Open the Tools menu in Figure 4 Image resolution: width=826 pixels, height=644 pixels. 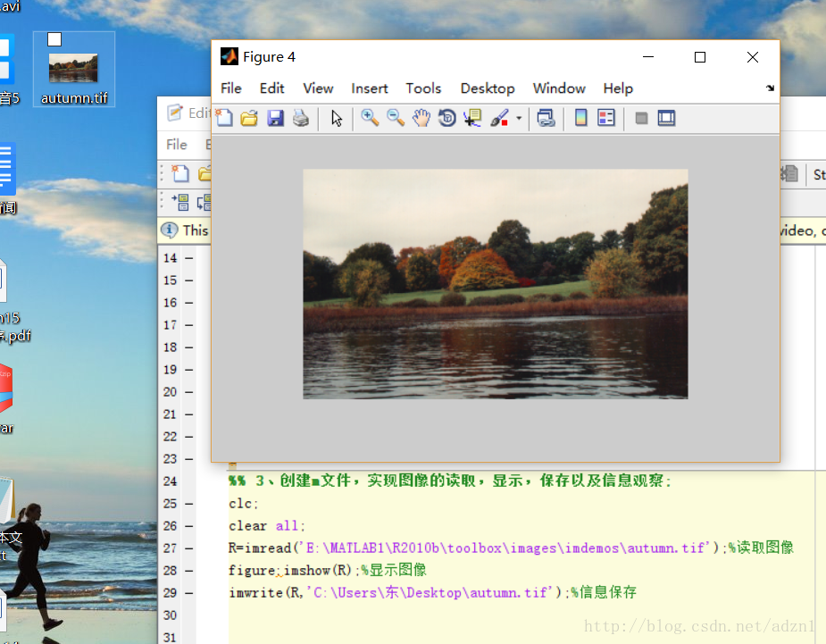click(x=423, y=88)
